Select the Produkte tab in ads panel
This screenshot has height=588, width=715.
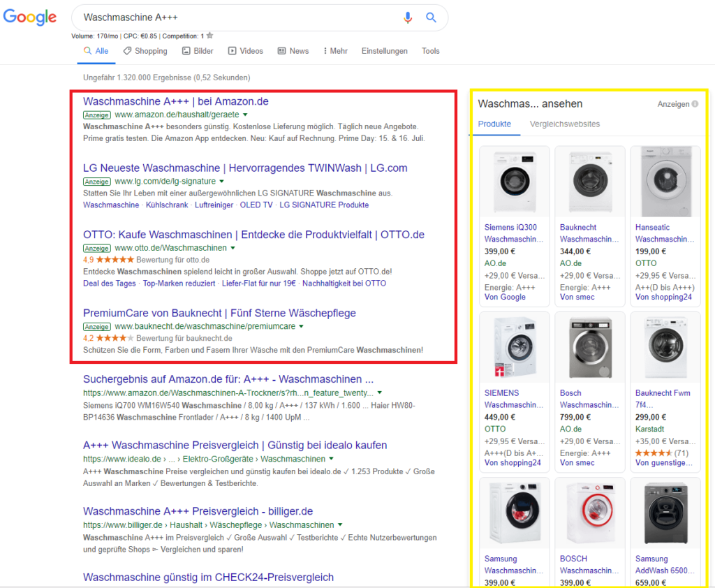[x=494, y=124]
